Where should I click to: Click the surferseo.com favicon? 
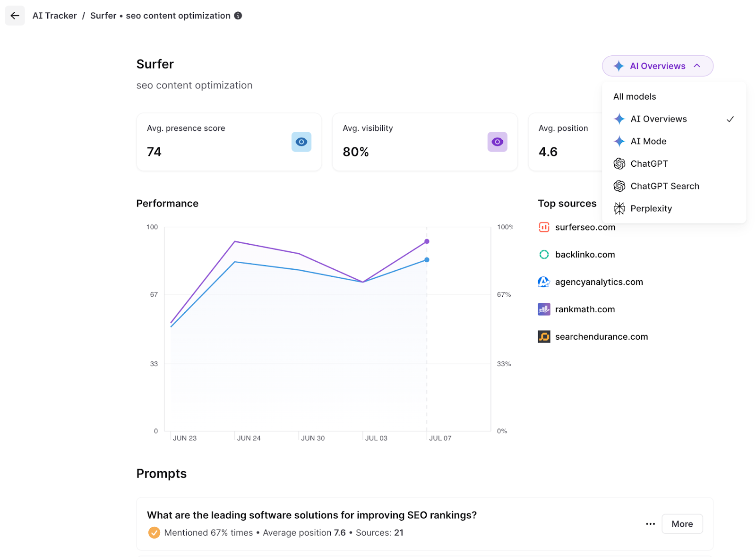(544, 227)
